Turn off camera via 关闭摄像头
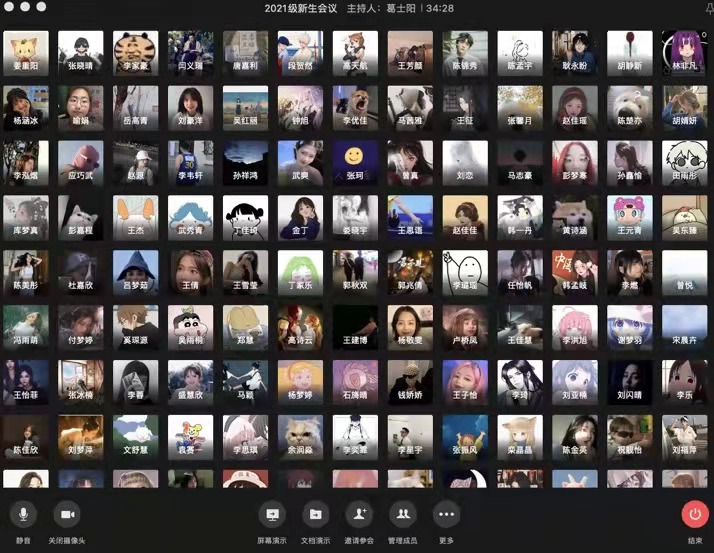The width and height of the screenshot is (714, 553). click(x=67, y=514)
